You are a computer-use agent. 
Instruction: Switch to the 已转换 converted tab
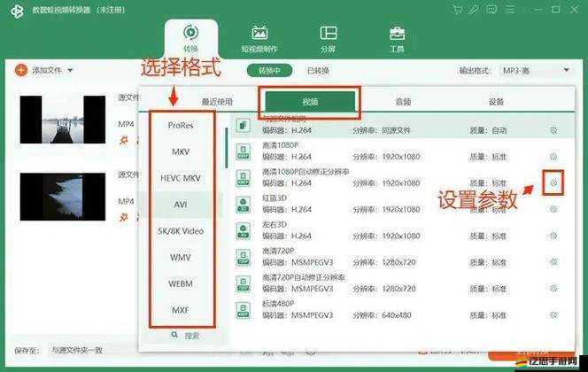318,71
